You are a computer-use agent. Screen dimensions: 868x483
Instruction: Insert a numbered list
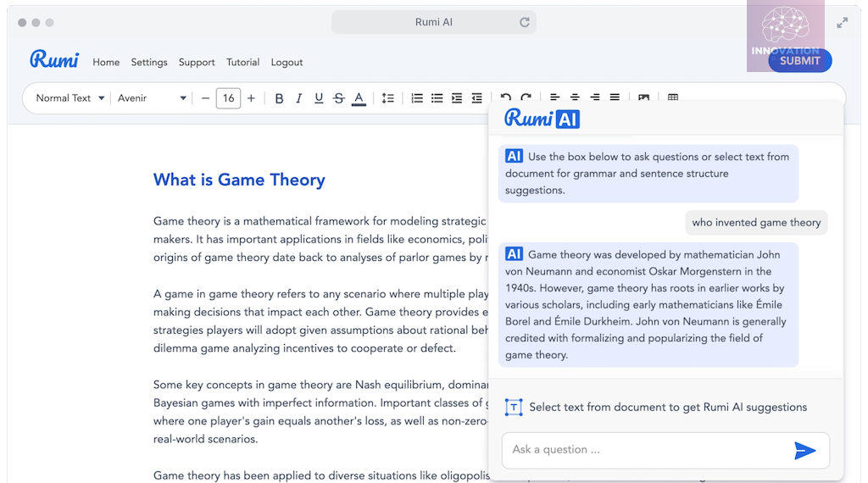coord(417,98)
